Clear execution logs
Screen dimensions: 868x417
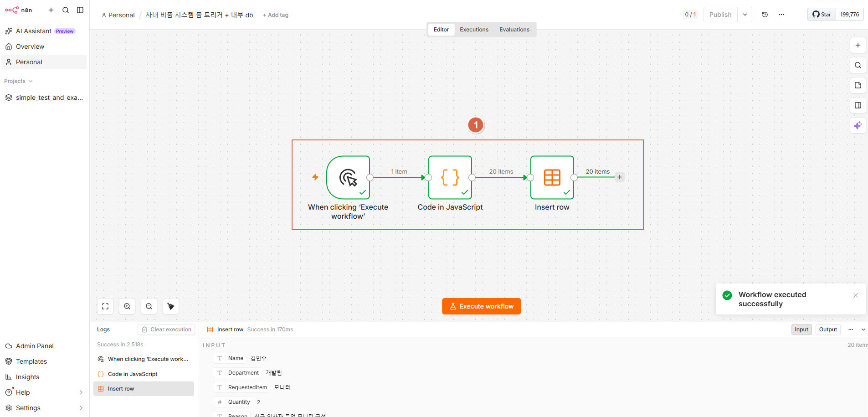point(166,329)
